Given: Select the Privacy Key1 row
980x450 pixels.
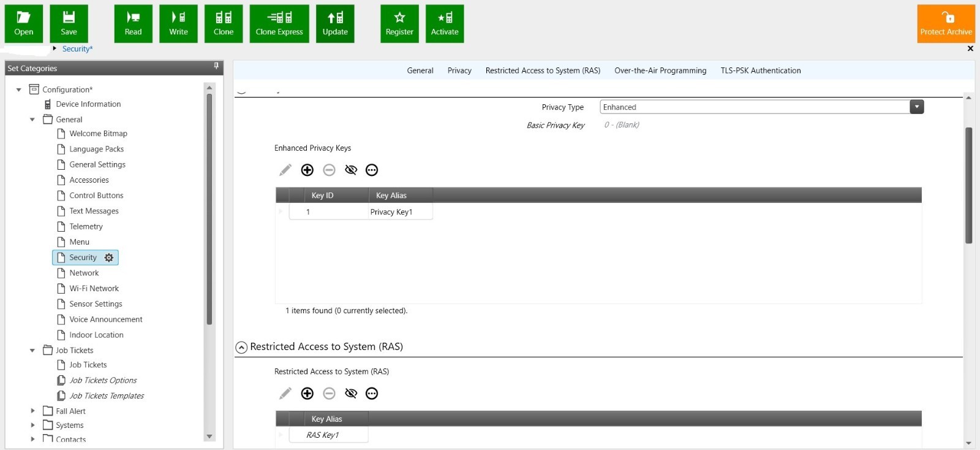Looking at the screenshot, I should (x=391, y=212).
